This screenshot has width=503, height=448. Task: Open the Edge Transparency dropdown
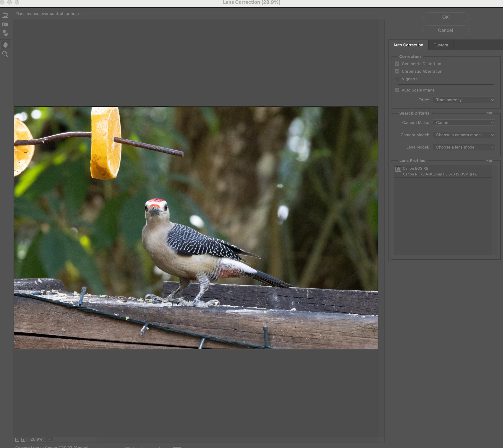coord(464,100)
